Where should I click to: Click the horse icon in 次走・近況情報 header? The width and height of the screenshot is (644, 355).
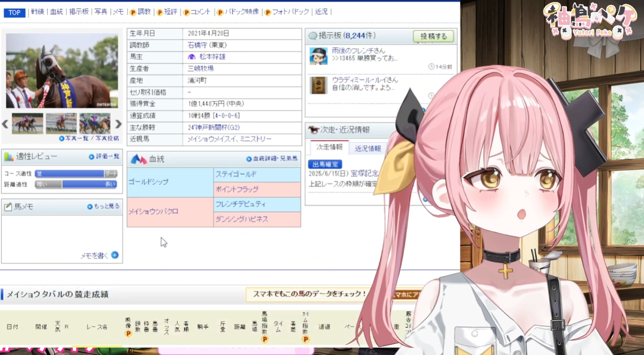tap(314, 130)
